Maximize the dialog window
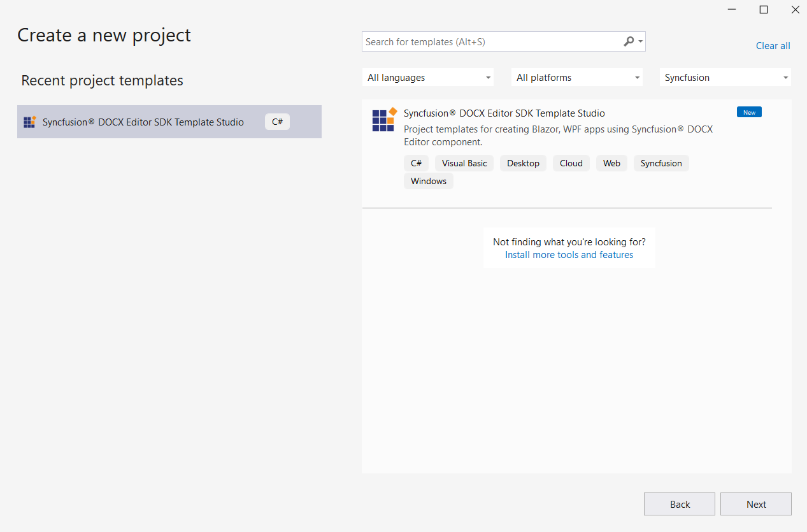 (x=763, y=10)
